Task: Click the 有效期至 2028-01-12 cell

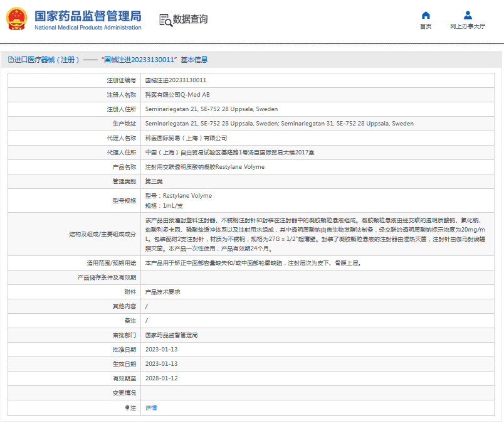Action: click(x=164, y=379)
